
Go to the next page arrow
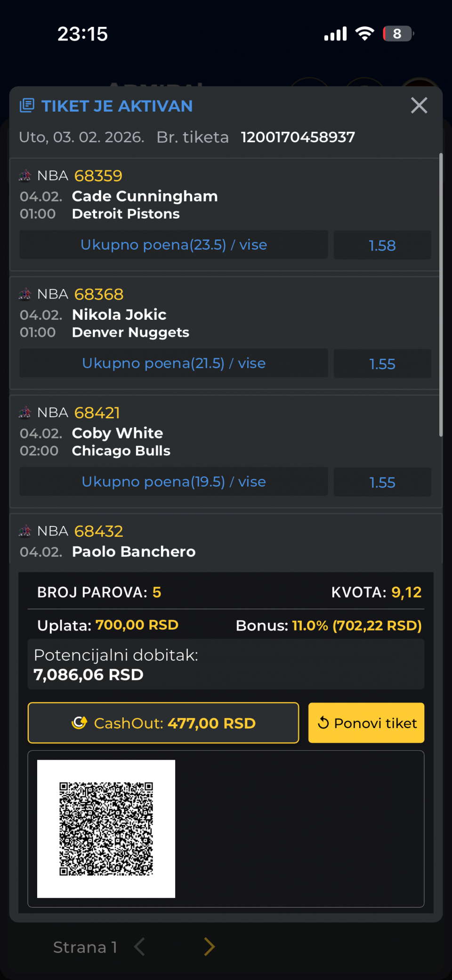click(x=209, y=947)
